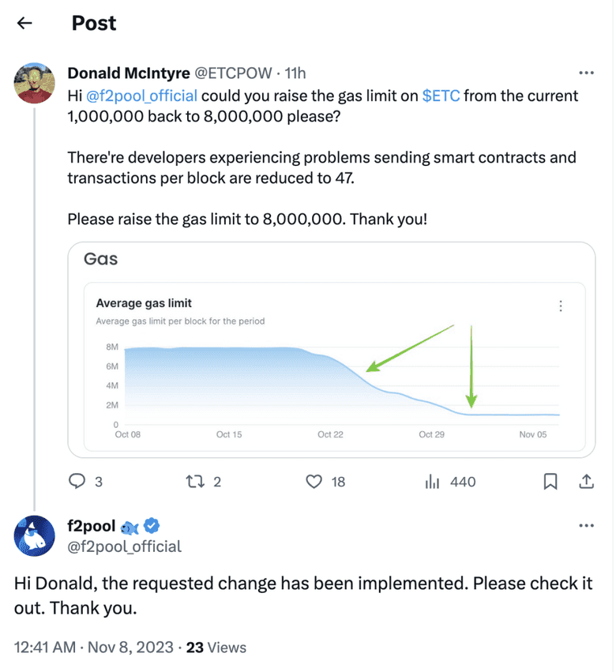Open Donald McIntyre's profile picture
The width and height of the screenshot is (616, 672).
tap(35, 84)
